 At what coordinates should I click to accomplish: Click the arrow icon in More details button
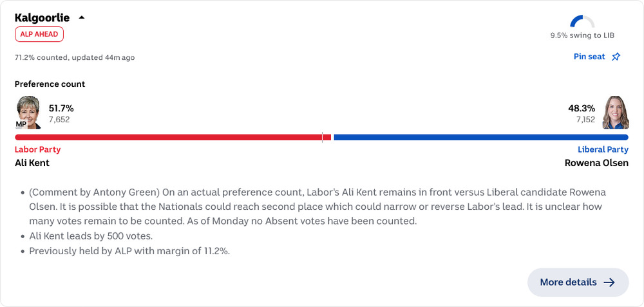coord(609,283)
